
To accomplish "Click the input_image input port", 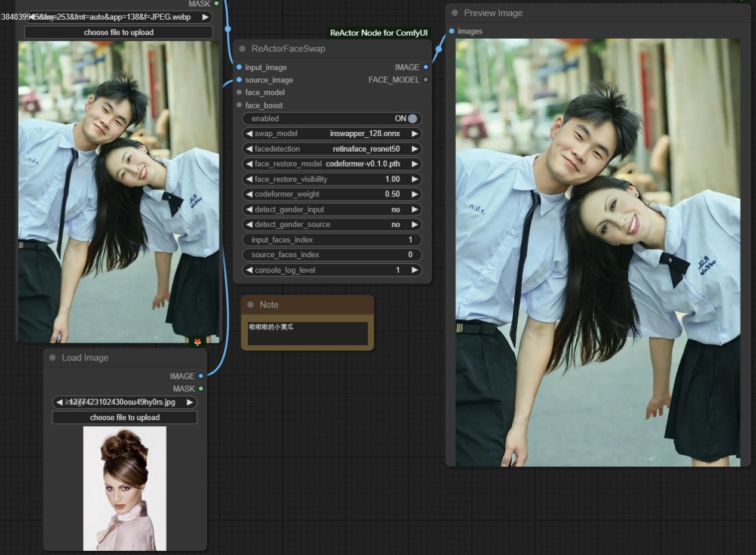I will coord(239,67).
